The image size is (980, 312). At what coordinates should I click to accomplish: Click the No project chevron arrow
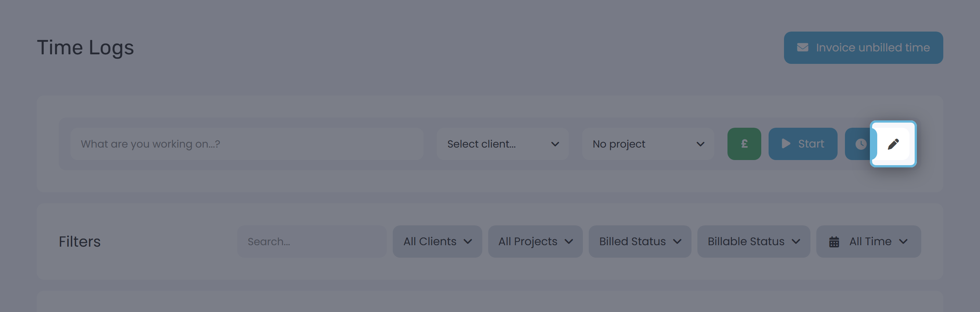[700, 144]
